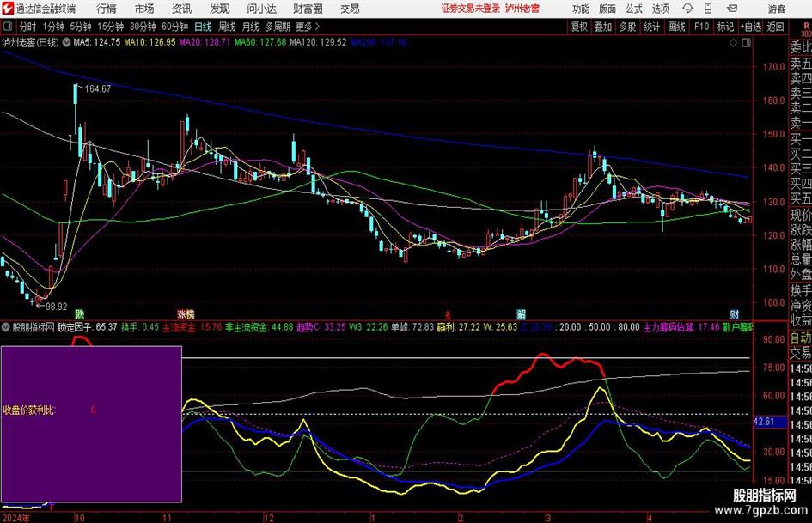Open the customer service headset icon
Screen dimensions: 812x523
coord(687,9)
